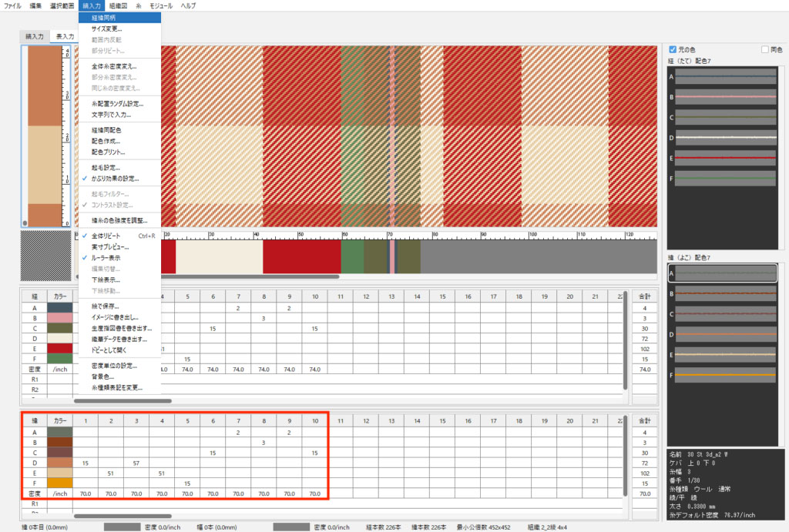Open the 組織図 menu
Screen dimensions: 789x532
119,5
